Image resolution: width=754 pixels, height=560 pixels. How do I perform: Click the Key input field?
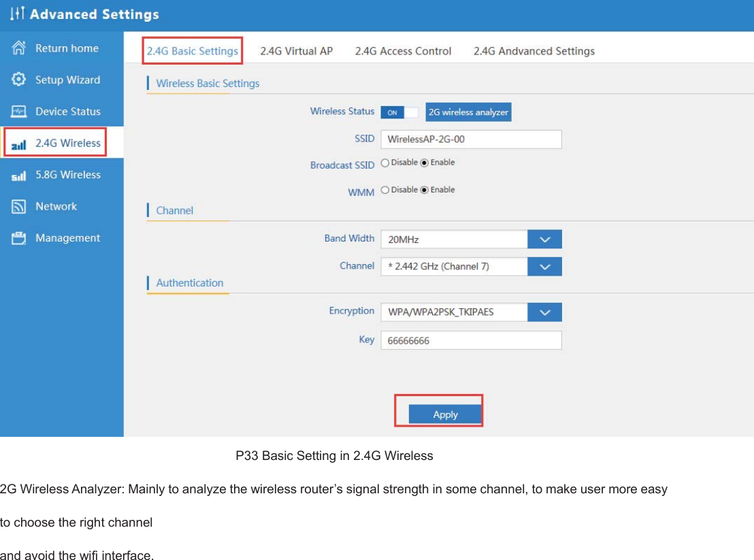pyautogui.click(x=471, y=340)
